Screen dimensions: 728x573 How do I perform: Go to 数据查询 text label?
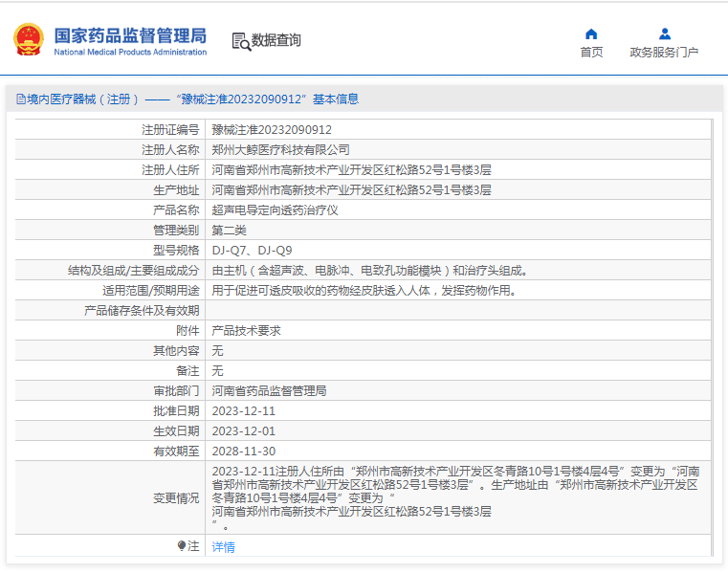click(x=276, y=40)
